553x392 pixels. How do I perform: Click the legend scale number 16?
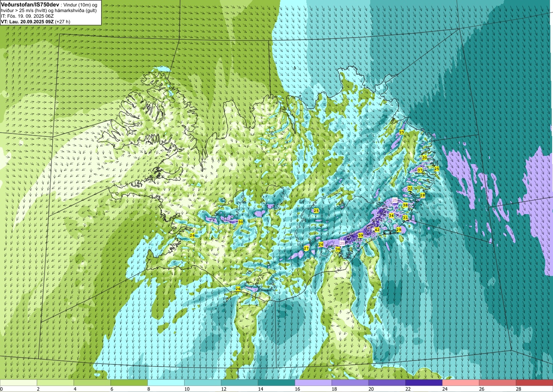click(297, 389)
